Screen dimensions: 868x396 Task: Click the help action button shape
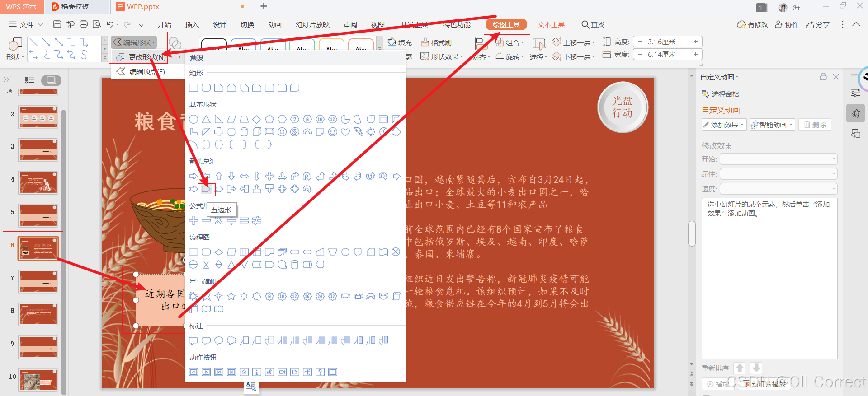pos(320,372)
